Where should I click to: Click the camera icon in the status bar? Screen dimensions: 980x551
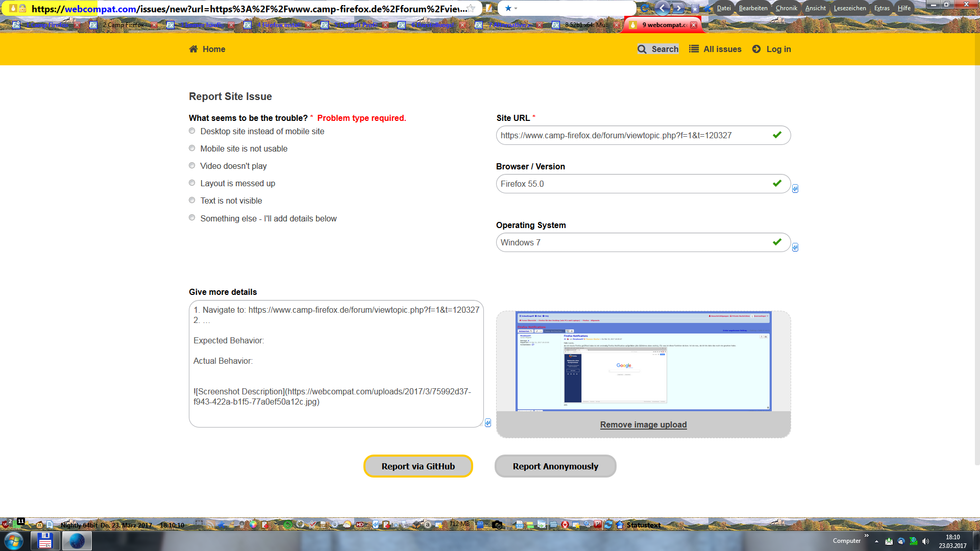pyautogui.click(x=498, y=524)
